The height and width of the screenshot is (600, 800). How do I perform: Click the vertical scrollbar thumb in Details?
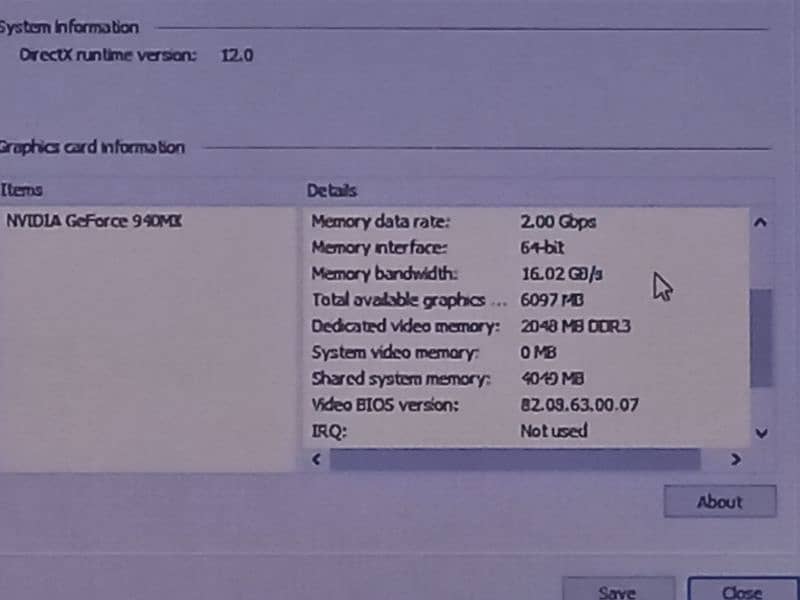760,337
